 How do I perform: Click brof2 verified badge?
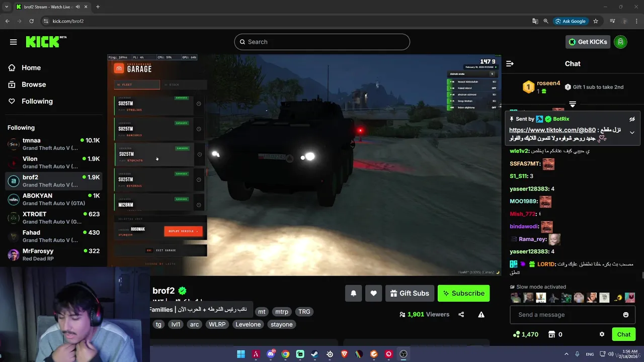pyautogui.click(x=182, y=291)
